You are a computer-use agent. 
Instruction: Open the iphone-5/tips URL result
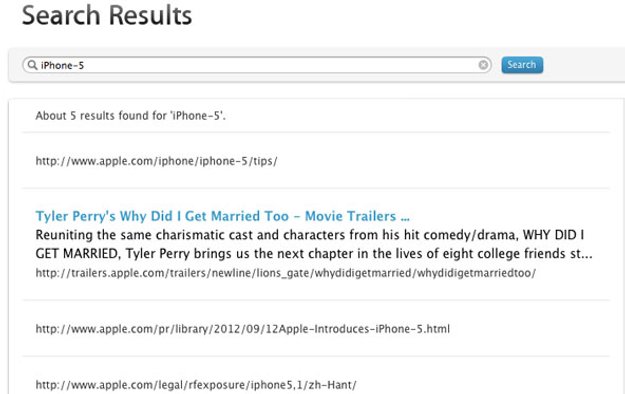tap(156, 161)
